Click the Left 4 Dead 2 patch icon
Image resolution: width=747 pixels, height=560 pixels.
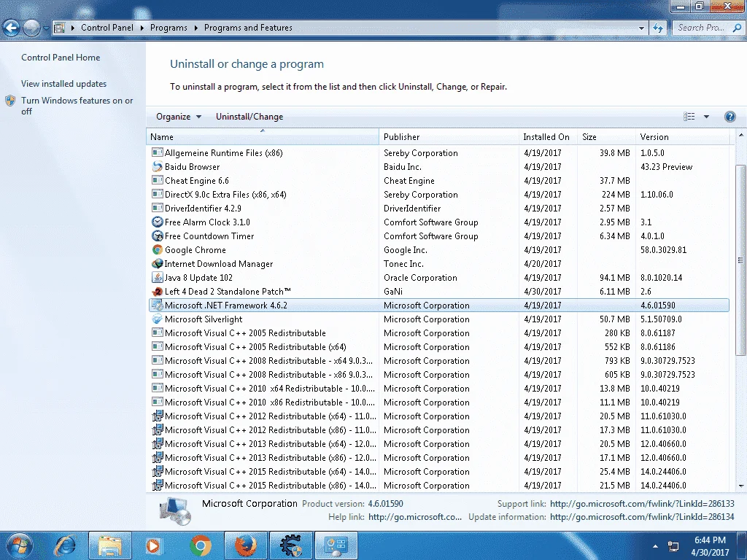158,292
